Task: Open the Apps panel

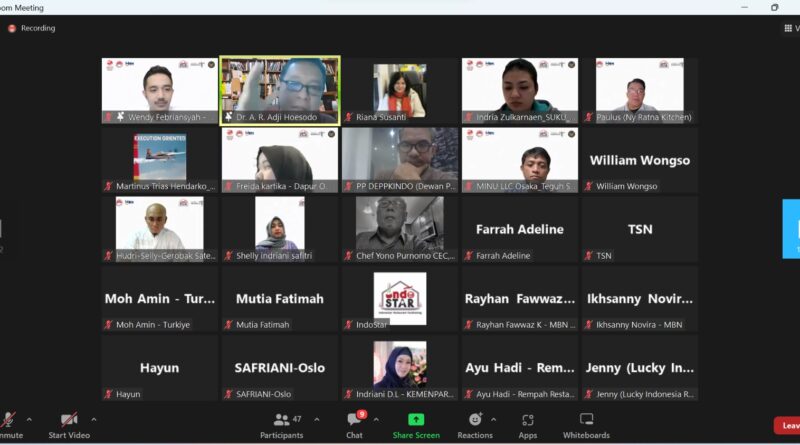Action: [x=527, y=420]
